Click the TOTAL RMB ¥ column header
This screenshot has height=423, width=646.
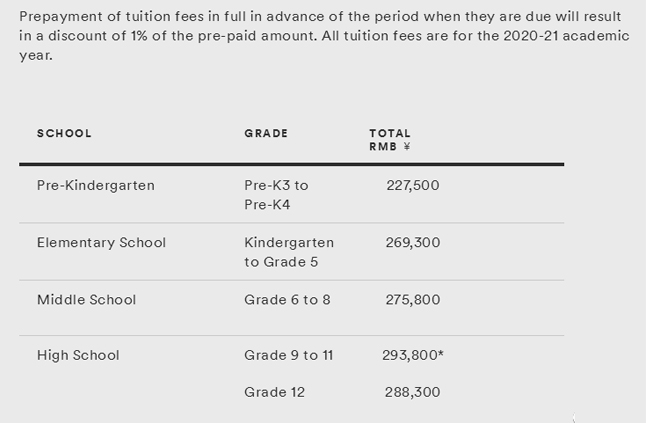tap(390, 140)
